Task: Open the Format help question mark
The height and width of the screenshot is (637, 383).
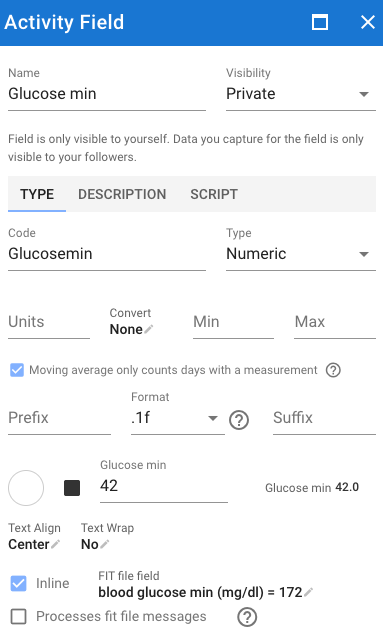Action: point(239,420)
